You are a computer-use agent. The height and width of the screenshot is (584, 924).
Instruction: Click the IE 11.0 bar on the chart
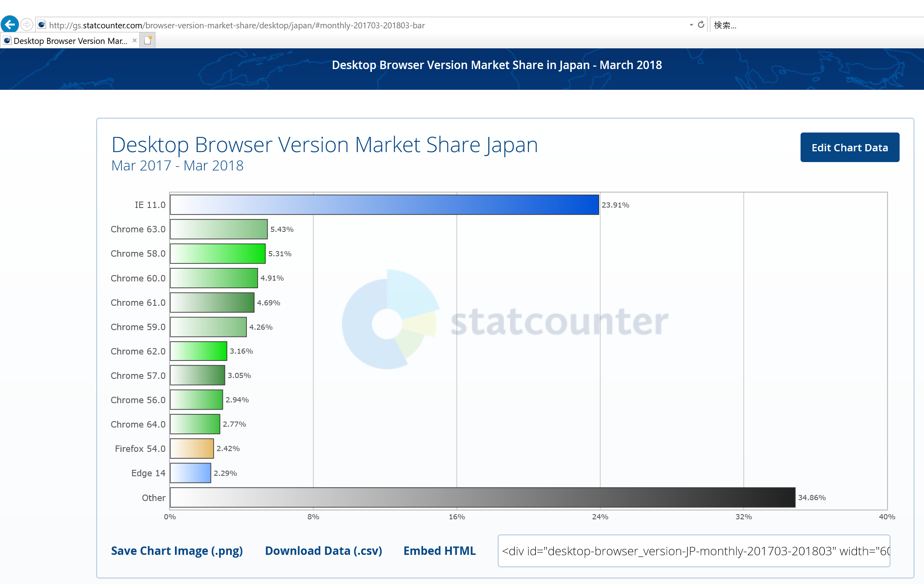[x=384, y=204]
